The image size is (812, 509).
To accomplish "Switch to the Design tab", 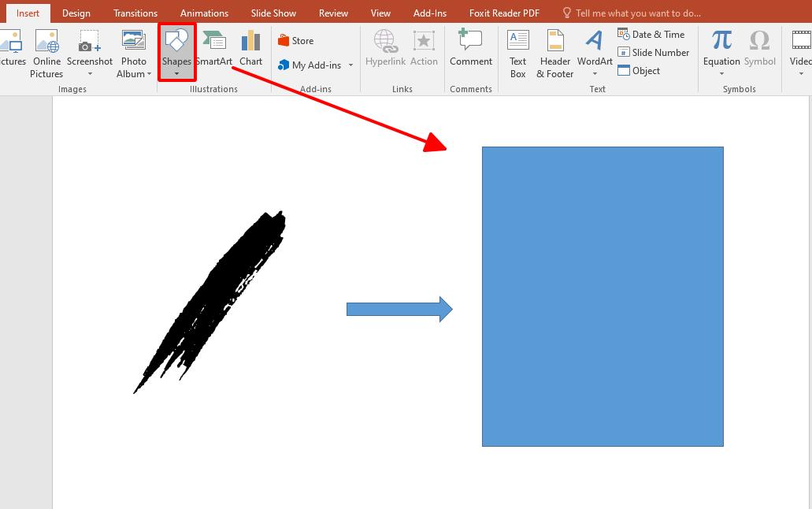I will point(76,13).
